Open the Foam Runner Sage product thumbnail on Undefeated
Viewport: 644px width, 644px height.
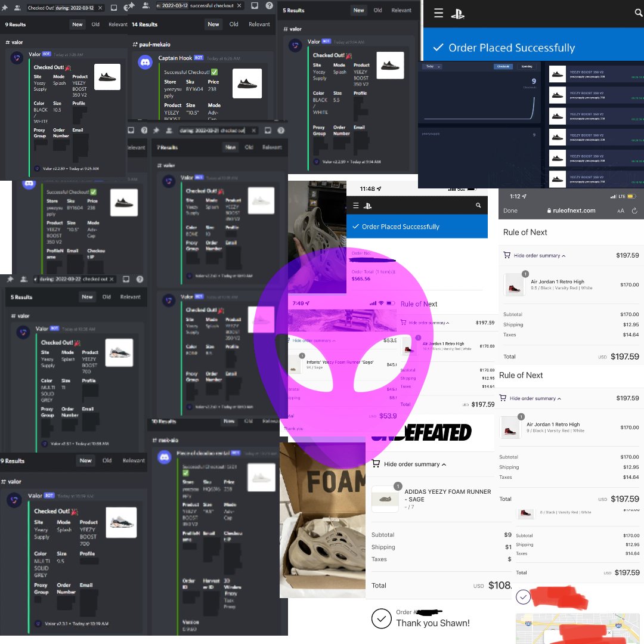385,499
